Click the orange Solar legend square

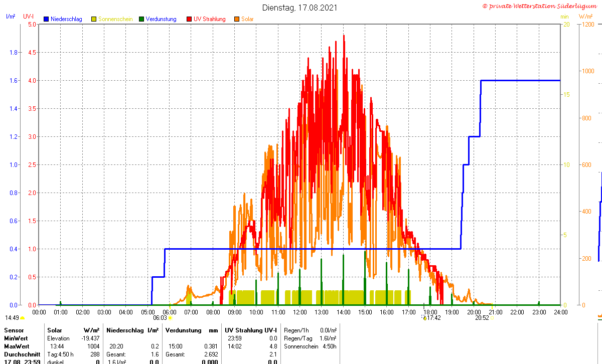pos(237,19)
